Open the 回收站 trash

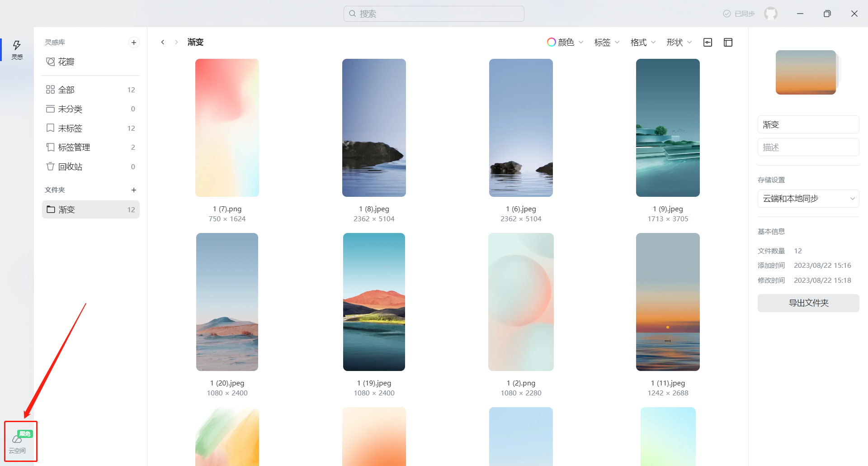pos(90,166)
